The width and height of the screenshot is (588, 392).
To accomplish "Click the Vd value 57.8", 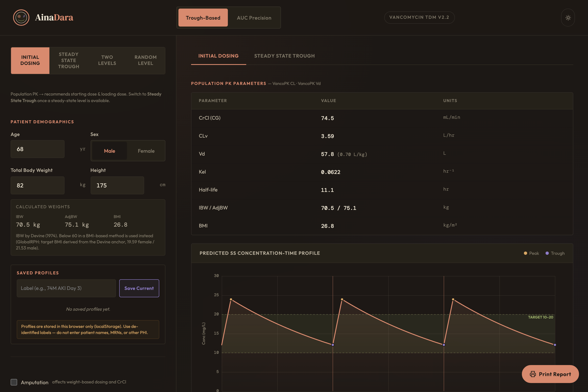I will point(327,154).
